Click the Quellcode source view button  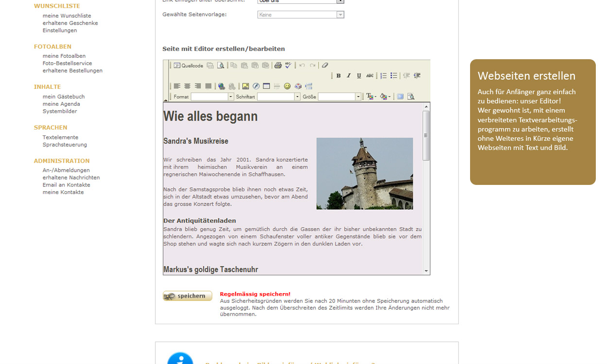[188, 66]
